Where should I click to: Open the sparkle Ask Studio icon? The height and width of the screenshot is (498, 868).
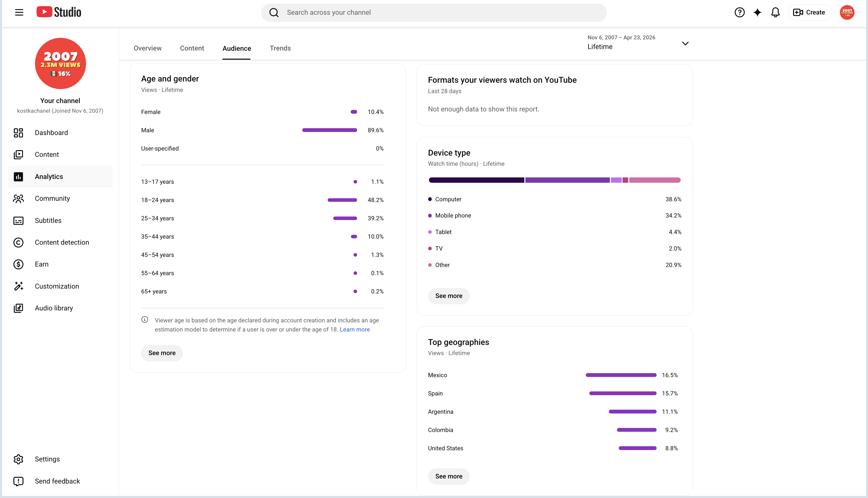pos(757,12)
